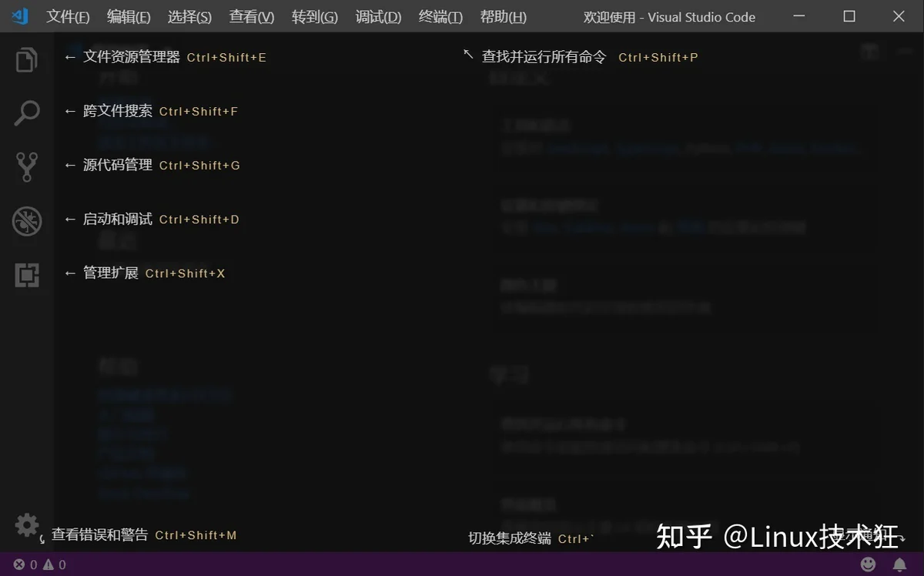This screenshot has height=576, width=924.
Task: Click the errors and warnings count in status bar
Action: (x=40, y=564)
